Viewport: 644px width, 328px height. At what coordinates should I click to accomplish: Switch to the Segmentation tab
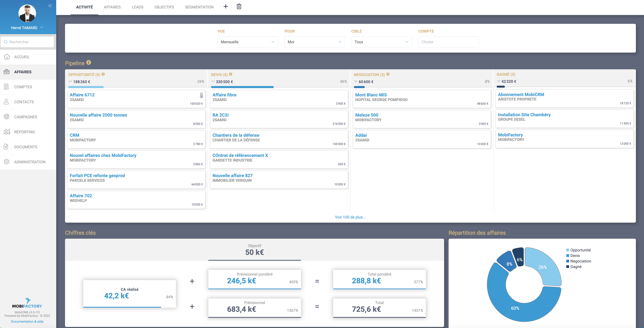199,7
